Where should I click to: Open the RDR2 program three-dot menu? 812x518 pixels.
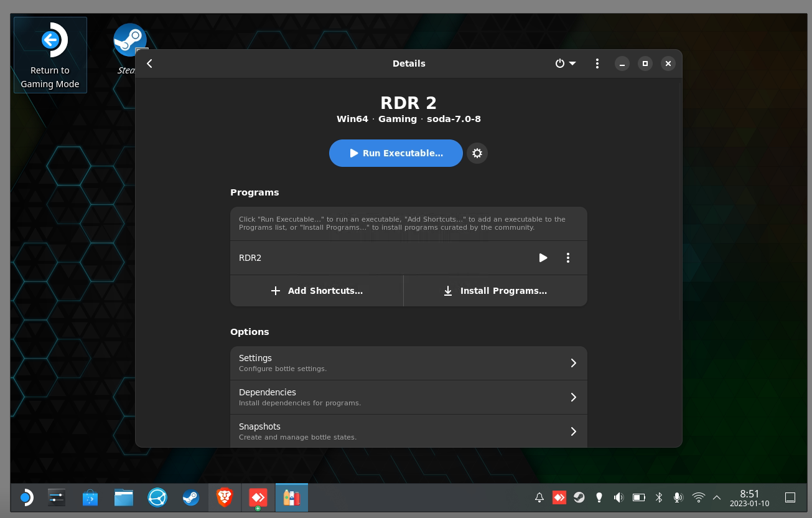(568, 258)
